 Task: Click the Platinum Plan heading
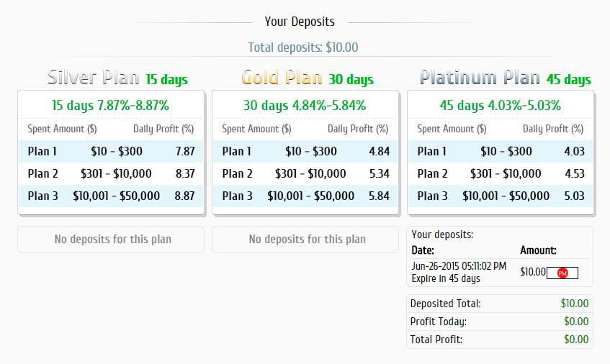480,78
